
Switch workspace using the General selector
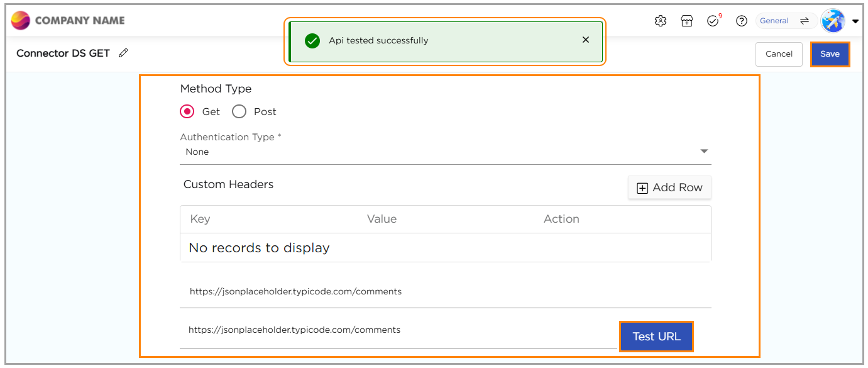[785, 21]
